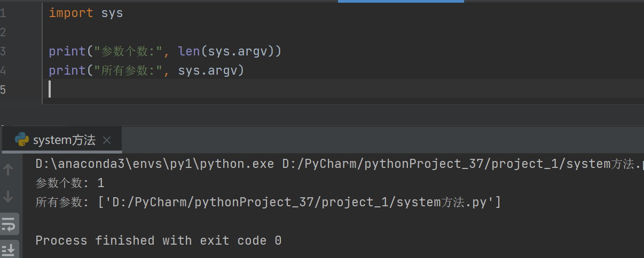Close the system方法 run tab

coord(107,141)
